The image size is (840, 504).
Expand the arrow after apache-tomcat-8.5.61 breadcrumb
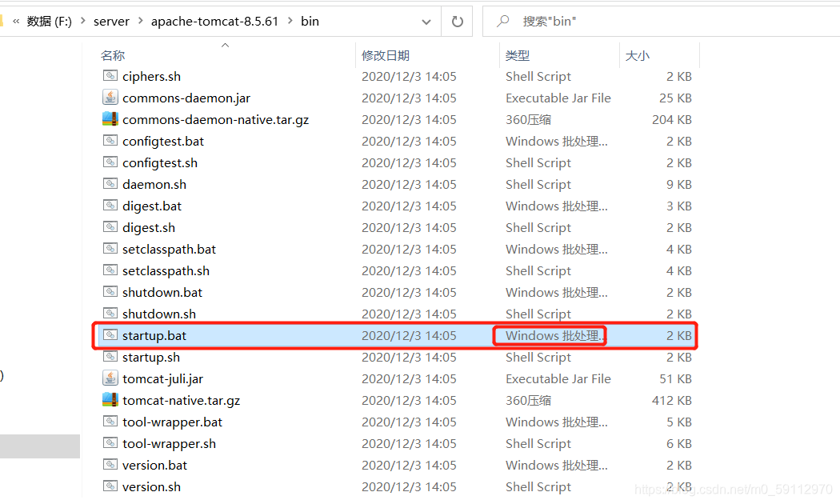290,21
